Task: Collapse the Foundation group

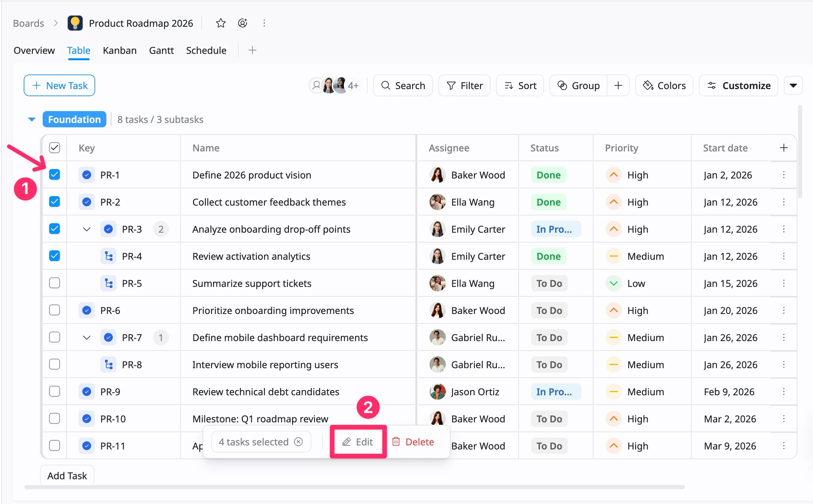Action: click(32, 119)
